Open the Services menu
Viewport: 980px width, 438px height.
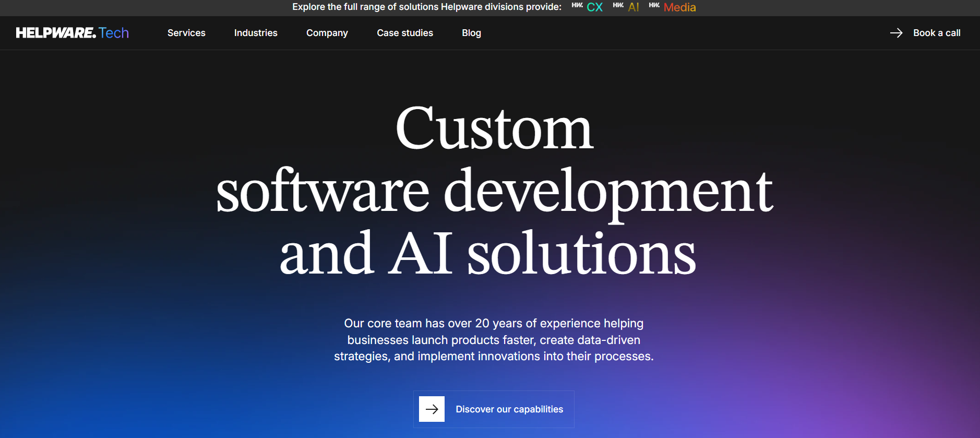click(186, 33)
